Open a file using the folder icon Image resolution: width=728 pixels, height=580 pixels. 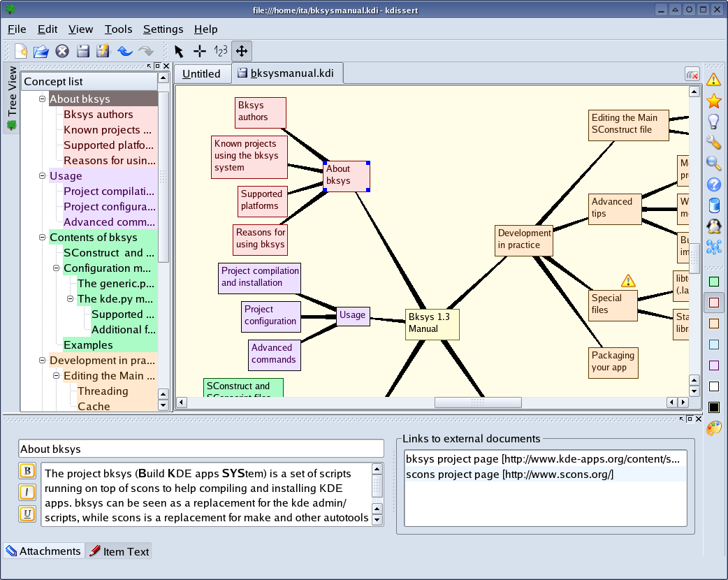click(x=41, y=51)
